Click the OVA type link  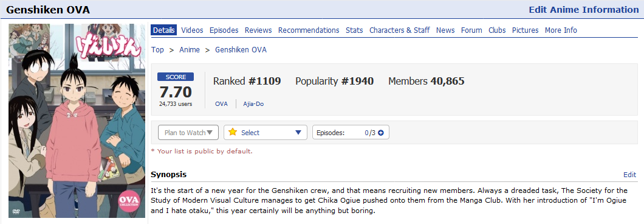point(221,103)
